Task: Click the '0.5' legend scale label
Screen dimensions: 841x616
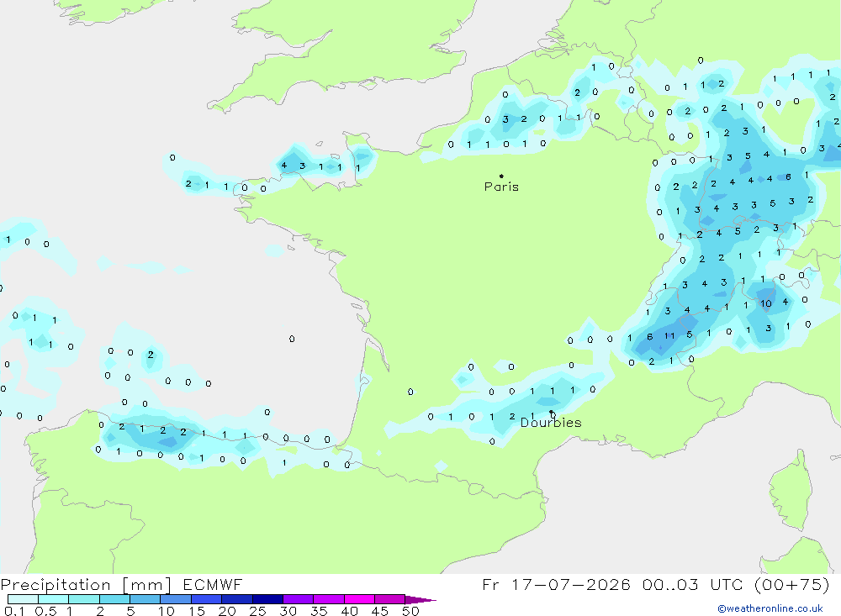Action: point(45,611)
